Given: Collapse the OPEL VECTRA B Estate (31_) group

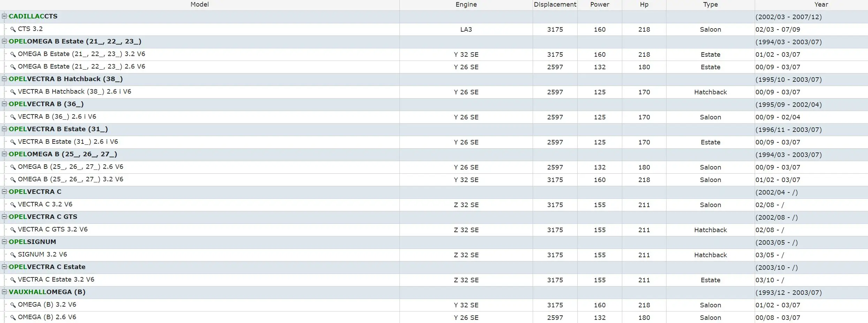Looking at the screenshot, I should pos(5,129).
